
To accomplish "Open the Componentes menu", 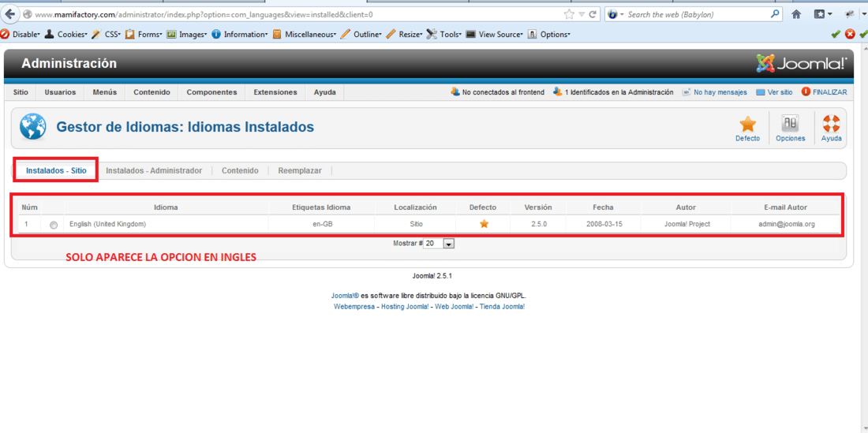I will point(211,92).
